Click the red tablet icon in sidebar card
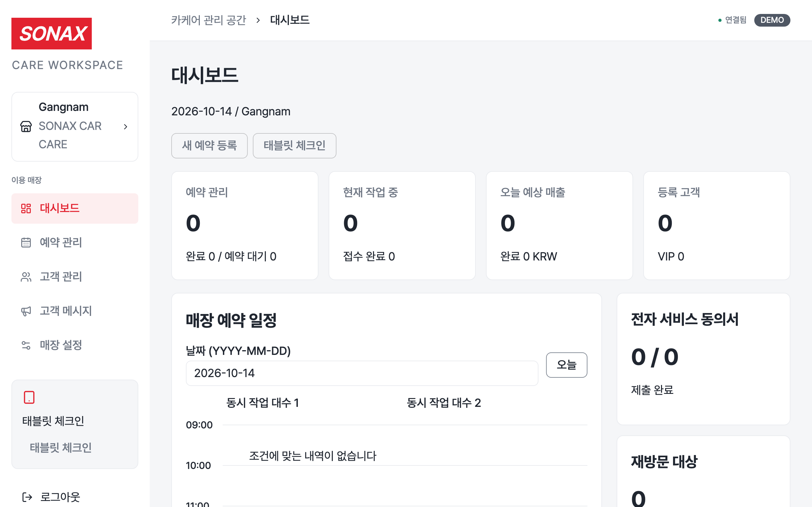 click(x=29, y=397)
